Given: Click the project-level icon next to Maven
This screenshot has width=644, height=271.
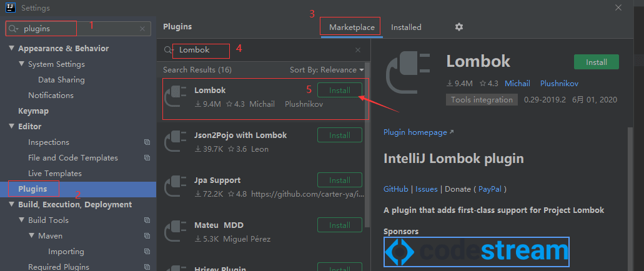Looking at the screenshot, I should click(147, 236).
